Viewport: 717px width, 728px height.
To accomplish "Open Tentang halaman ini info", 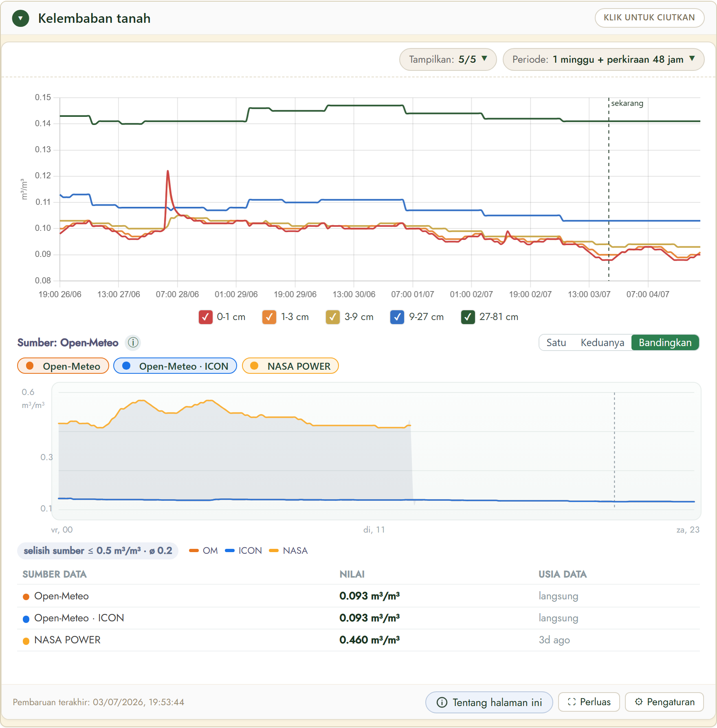I will pyautogui.click(x=489, y=702).
